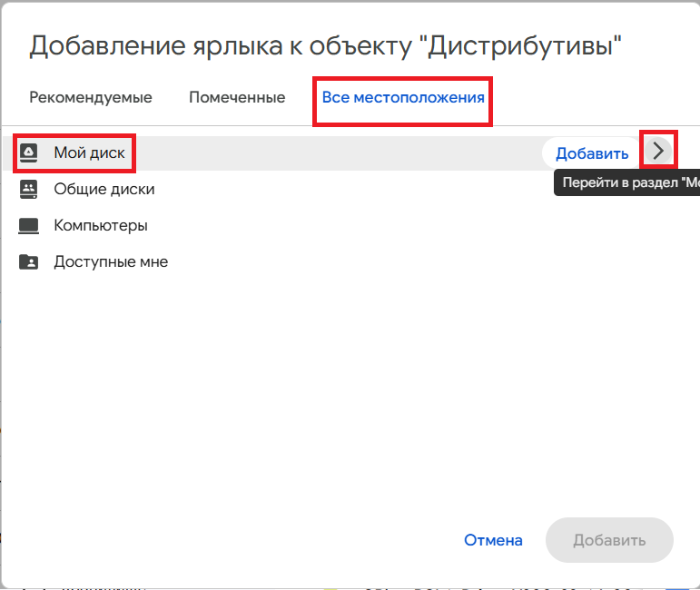Pick the Доступные мне location label
The width and height of the screenshot is (700, 590).
click(111, 262)
